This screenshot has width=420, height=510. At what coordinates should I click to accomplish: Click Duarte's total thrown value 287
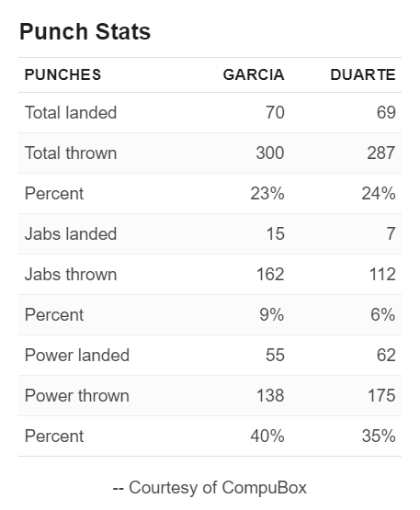coord(381,153)
